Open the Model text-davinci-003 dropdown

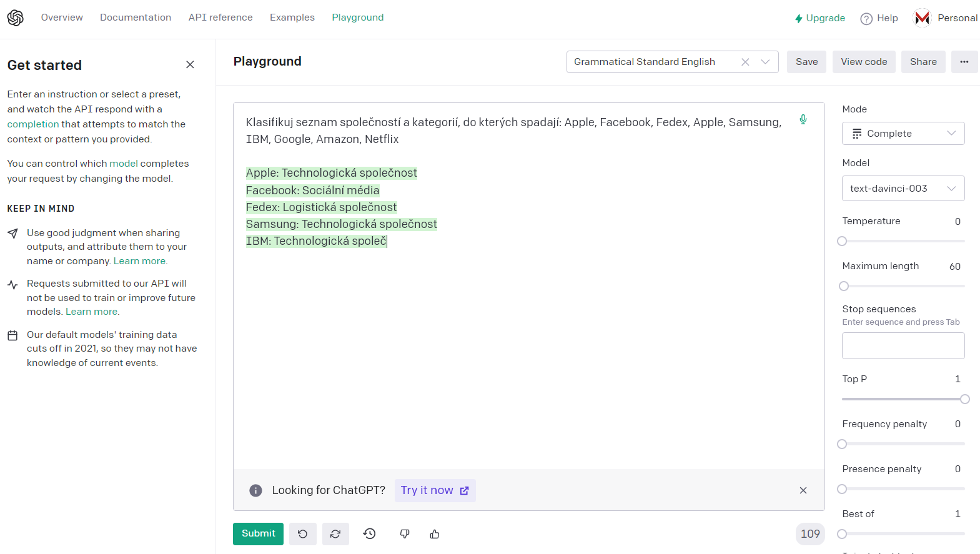(903, 189)
